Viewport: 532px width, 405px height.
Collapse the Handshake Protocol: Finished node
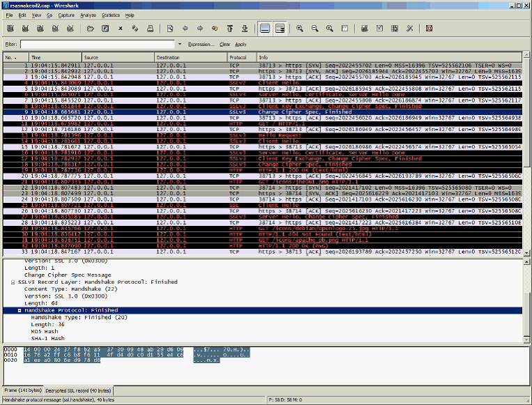click(19, 310)
